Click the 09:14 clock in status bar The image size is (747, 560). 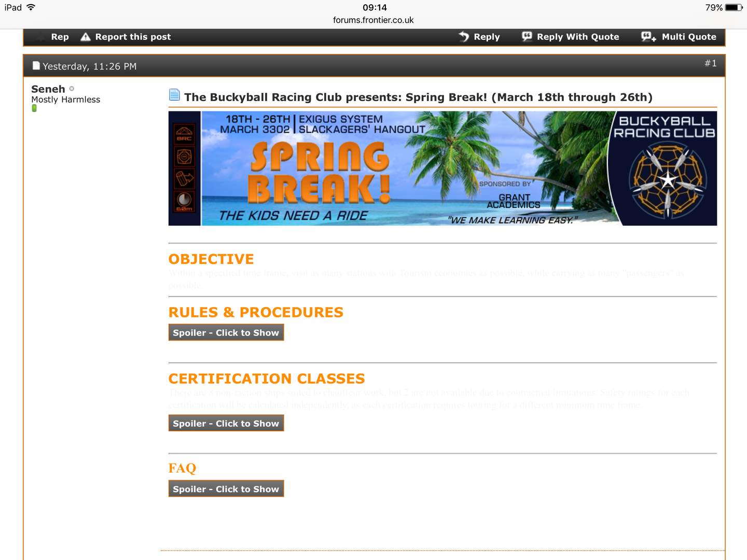[x=375, y=7]
